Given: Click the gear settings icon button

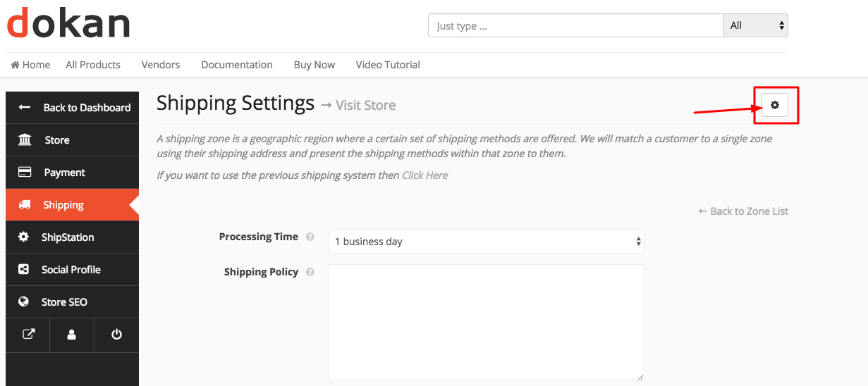Looking at the screenshot, I should click(x=774, y=105).
